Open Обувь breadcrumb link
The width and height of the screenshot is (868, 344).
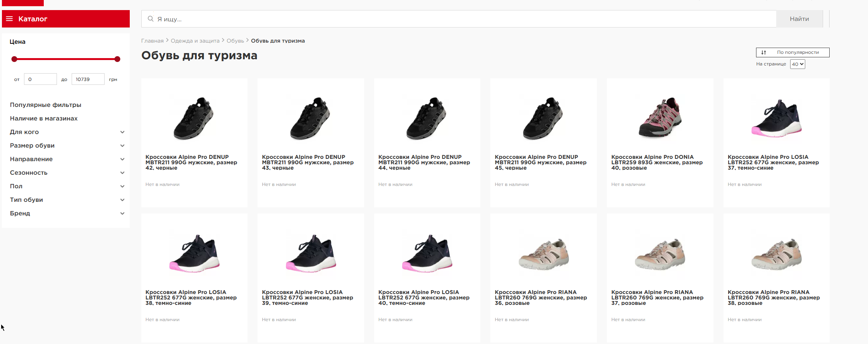point(235,41)
